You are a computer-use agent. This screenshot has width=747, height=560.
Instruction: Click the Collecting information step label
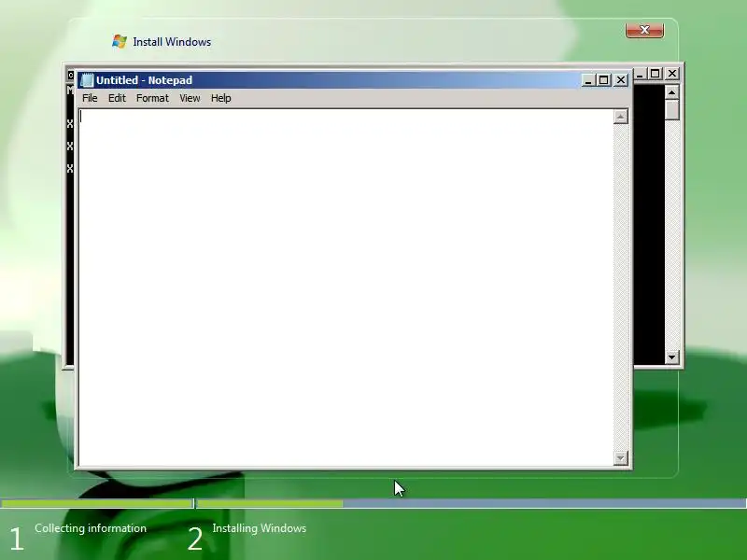coord(91,528)
